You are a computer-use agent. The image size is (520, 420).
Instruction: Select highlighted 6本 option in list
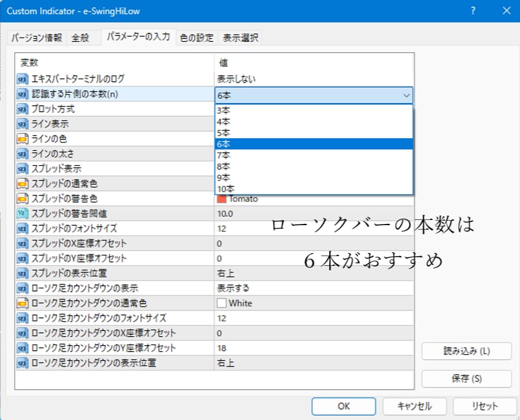[x=314, y=144]
